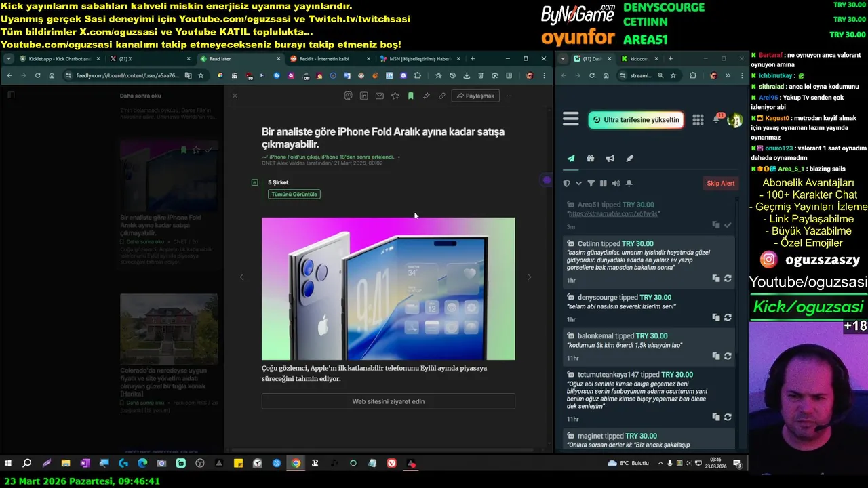Expand the chevron dropdown next to shield icon
This screenshot has width=868, height=488.
click(578, 183)
